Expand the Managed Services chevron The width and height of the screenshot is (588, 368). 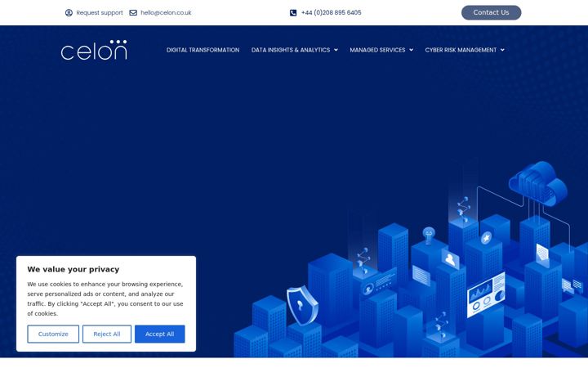411,50
